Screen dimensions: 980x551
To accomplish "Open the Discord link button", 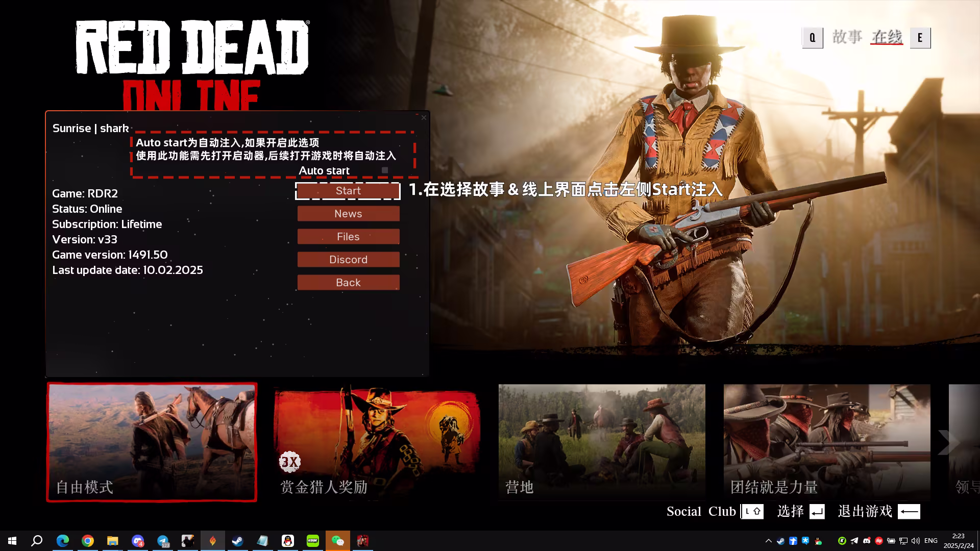I will 348,260.
